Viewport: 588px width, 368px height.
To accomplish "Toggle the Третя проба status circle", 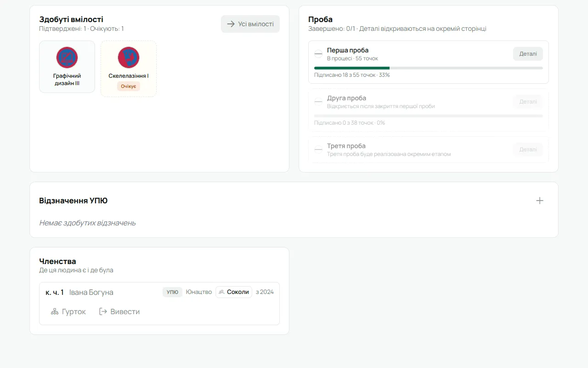I will [x=318, y=149].
